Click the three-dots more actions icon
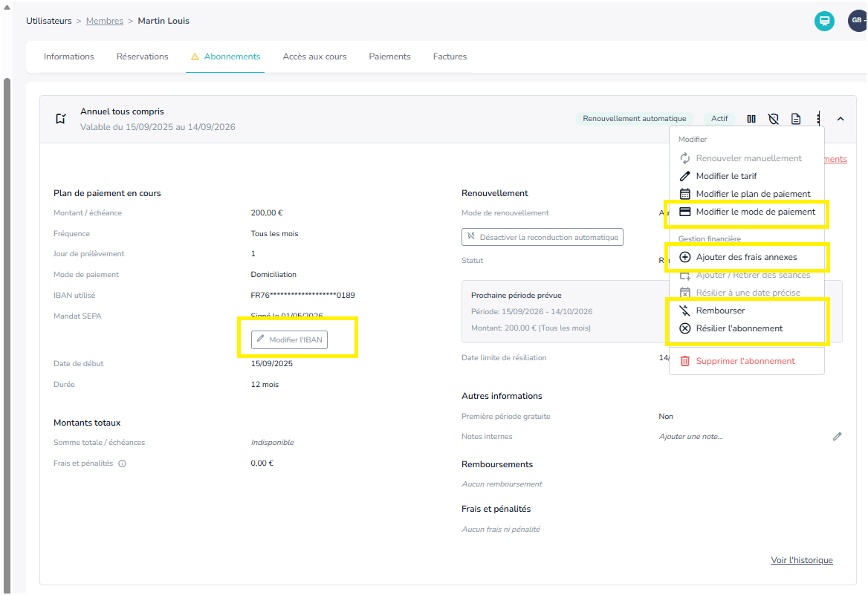Image resolution: width=868 pixels, height=595 pixels. click(x=818, y=118)
